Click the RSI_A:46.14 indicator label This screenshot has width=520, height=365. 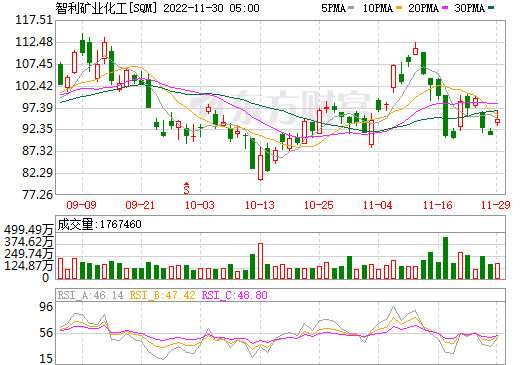(x=90, y=295)
